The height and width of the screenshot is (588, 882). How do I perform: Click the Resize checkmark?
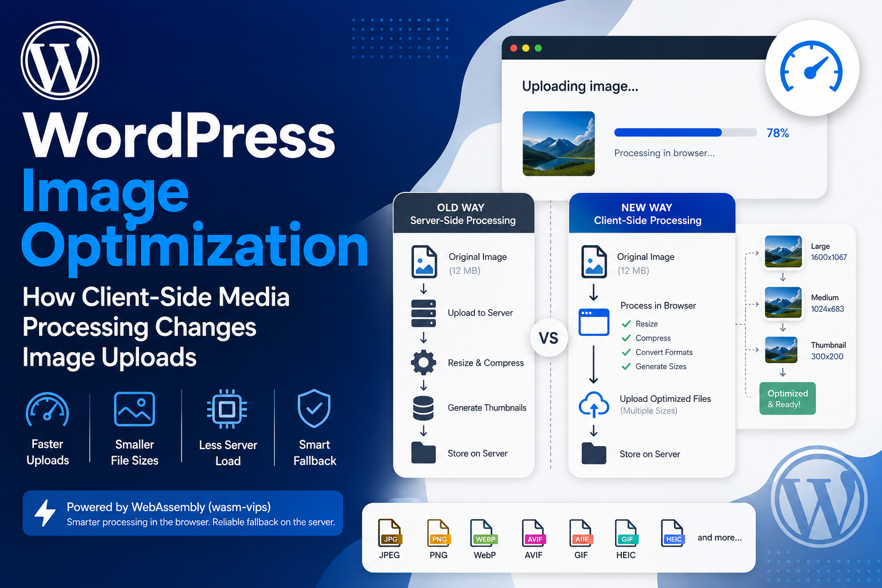coord(626,324)
